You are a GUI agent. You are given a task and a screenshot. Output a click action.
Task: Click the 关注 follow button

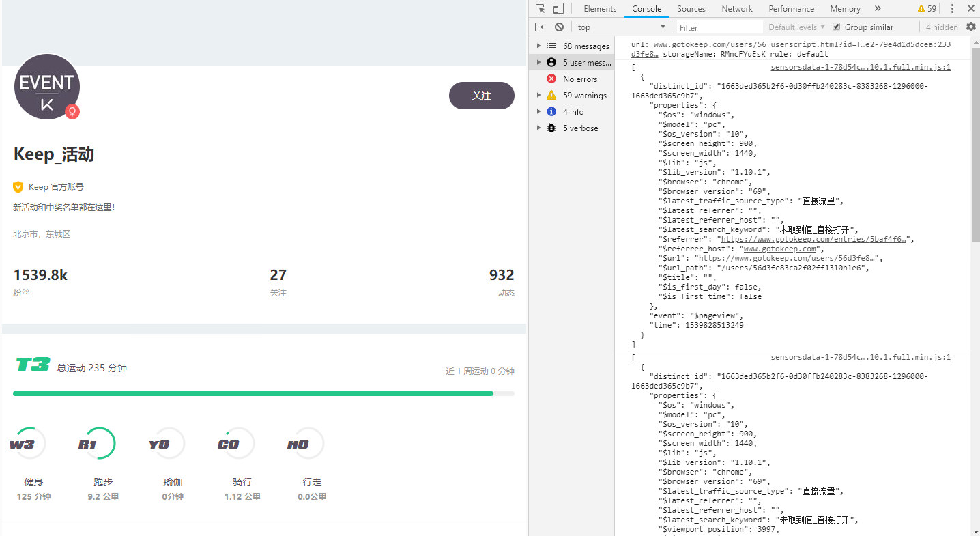pyautogui.click(x=482, y=96)
